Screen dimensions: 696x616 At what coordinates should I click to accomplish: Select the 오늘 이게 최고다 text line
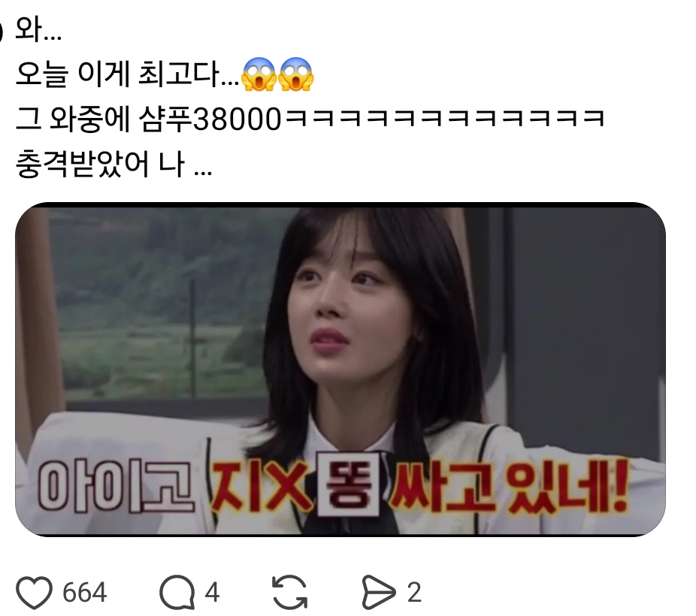[127, 74]
